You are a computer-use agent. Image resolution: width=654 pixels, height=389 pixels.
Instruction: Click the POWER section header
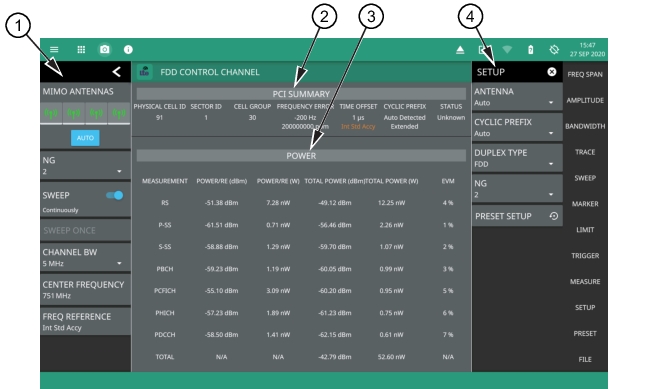(x=301, y=156)
